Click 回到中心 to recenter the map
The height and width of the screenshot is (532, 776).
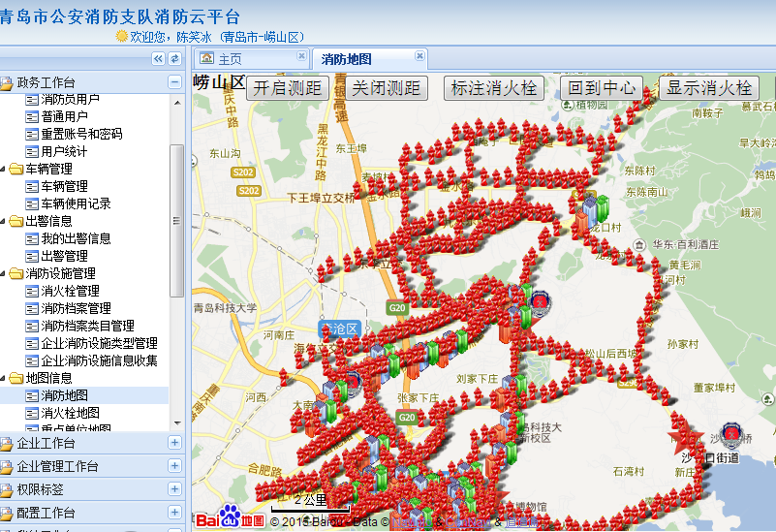(x=601, y=88)
